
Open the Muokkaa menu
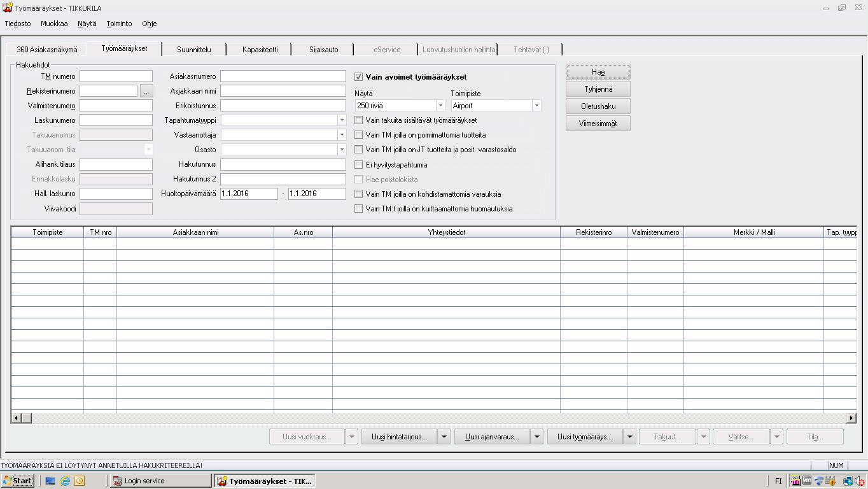pos(54,24)
